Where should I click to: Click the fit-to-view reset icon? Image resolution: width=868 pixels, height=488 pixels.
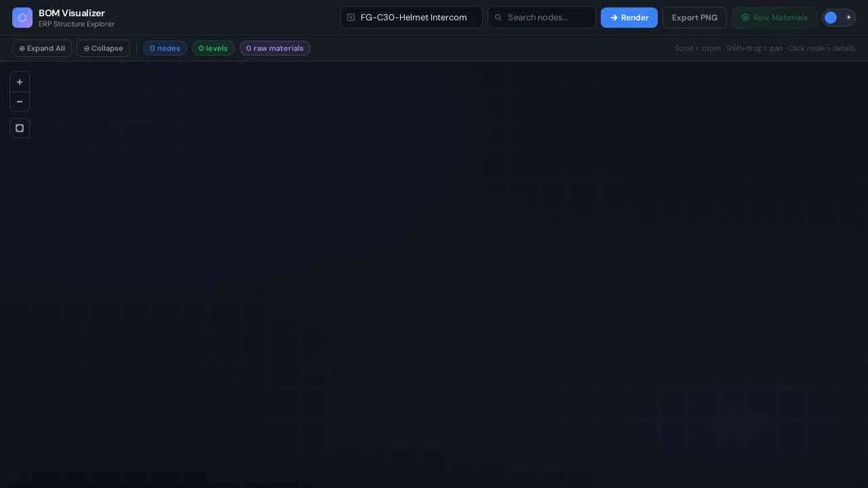[20, 128]
